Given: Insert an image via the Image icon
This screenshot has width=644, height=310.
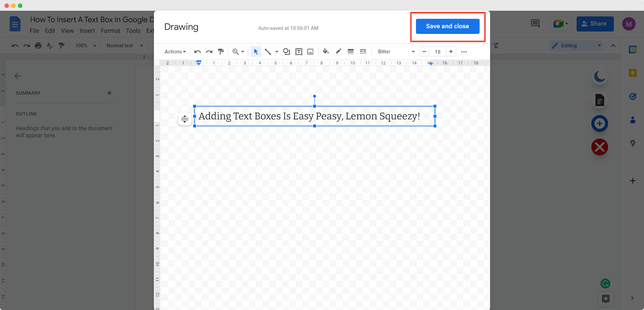Looking at the screenshot, I should [310, 52].
